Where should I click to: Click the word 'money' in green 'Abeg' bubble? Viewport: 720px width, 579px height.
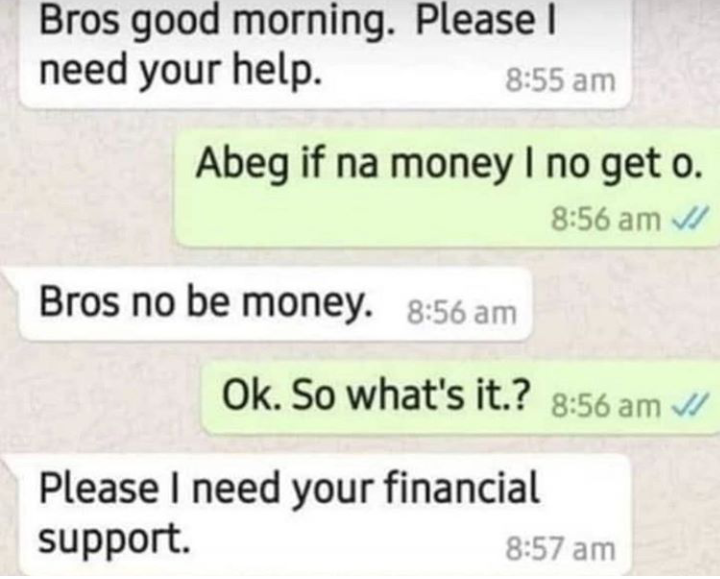tap(450, 165)
